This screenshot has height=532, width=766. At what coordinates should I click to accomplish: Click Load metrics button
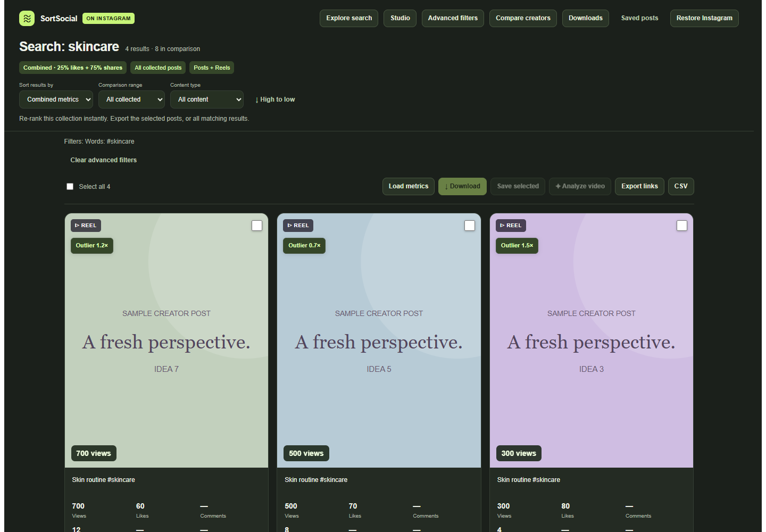409,186
